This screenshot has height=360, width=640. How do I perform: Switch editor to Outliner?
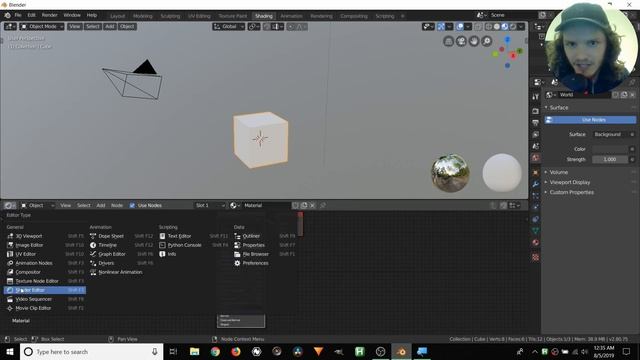[264, 236]
